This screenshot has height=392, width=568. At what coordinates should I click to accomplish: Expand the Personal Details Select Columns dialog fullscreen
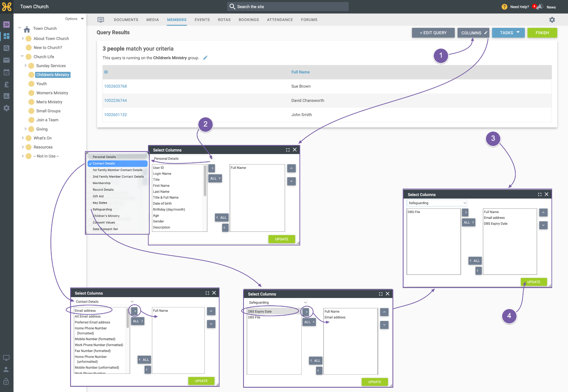click(288, 150)
